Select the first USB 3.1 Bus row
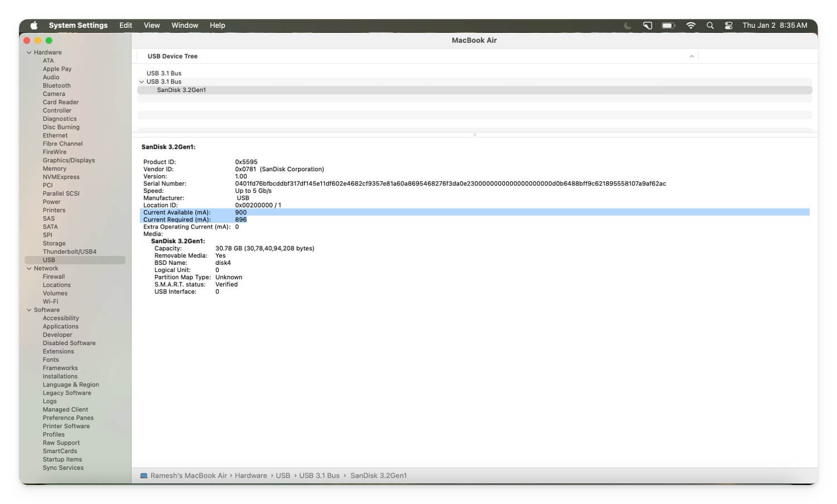The height and width of the screenshot is (504, 837). (x=474, y=73)
